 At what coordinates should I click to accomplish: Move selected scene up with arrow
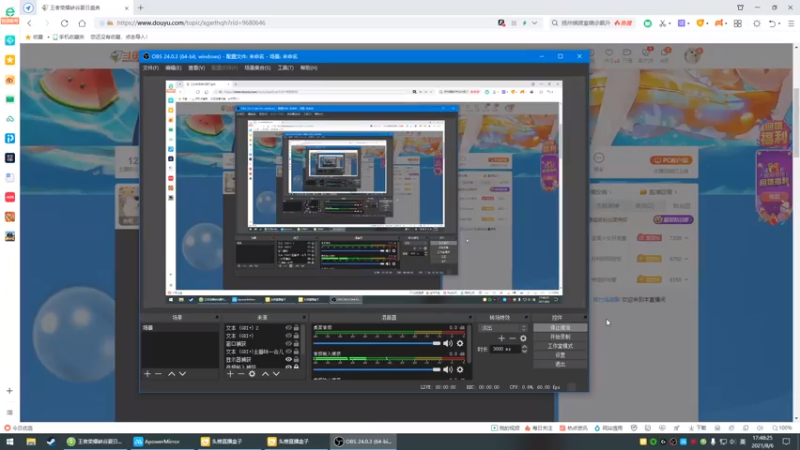coord(171,373)
